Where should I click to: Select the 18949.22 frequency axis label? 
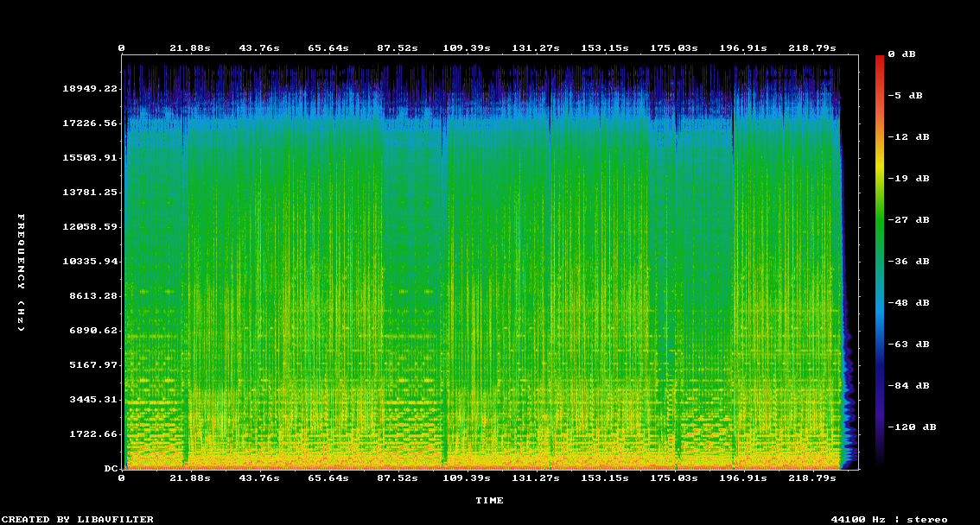(x=90, y=88)
